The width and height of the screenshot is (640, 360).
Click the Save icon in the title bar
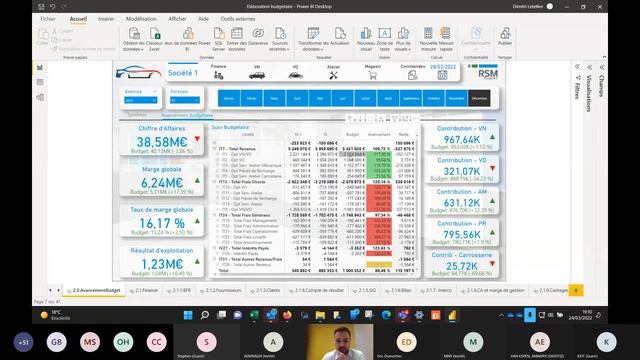pyautogui.click(x=41, y=7)
